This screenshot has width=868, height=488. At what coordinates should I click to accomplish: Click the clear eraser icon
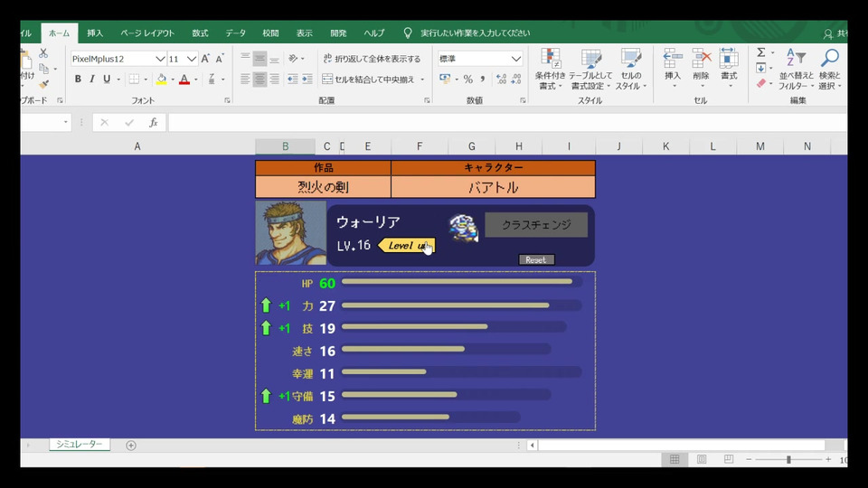[x=761, y=83]
